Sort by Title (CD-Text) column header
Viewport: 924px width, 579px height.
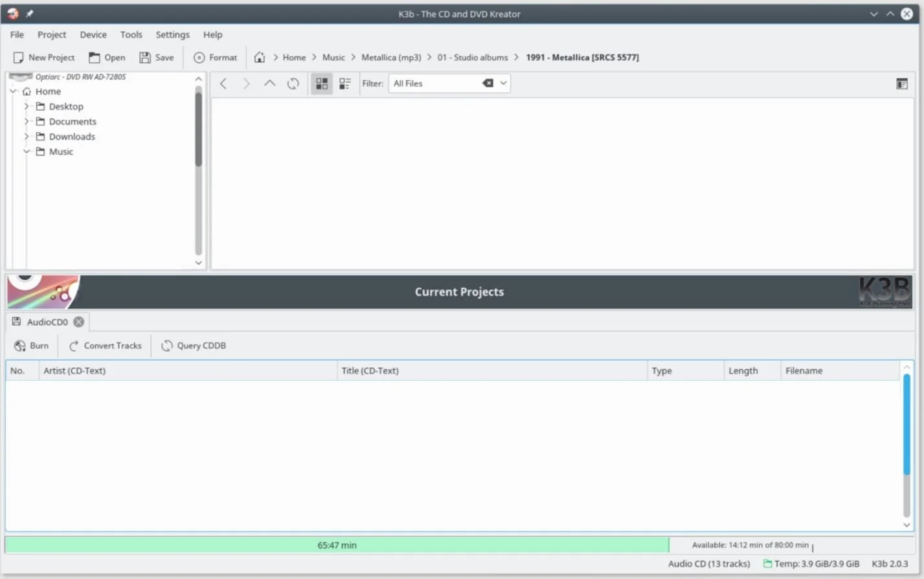click(x=492, y=370)
